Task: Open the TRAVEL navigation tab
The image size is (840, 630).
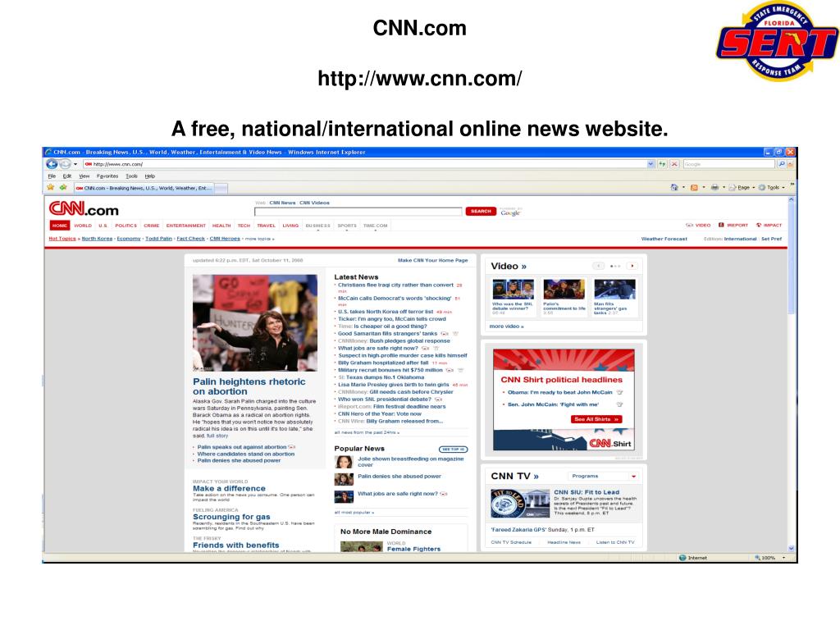Action: coord(267,226)
